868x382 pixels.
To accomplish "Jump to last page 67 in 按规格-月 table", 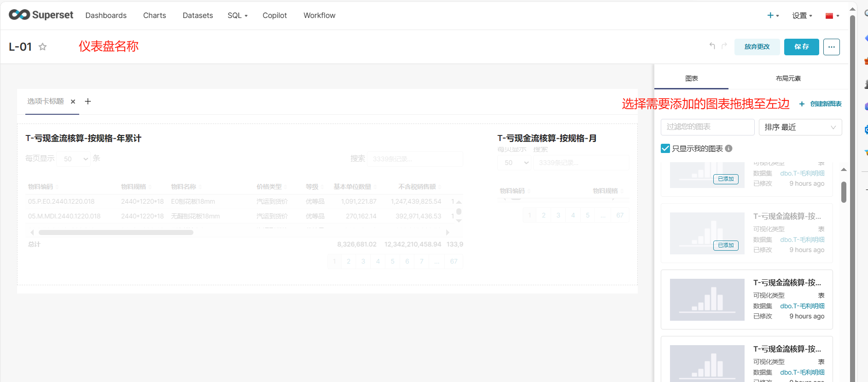I will click(620, 215).
